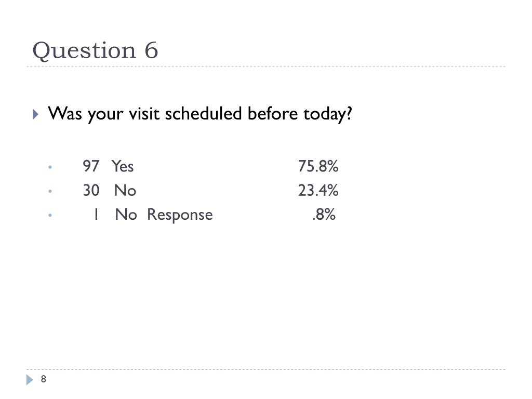
Task: Click the word "Question" in the slide title
Action: coord(81,51)
